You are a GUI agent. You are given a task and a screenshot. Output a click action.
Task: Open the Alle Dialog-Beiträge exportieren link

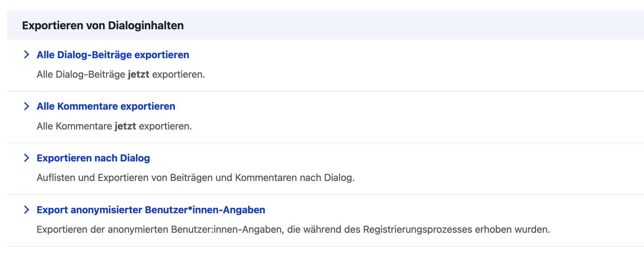point(113,55)
